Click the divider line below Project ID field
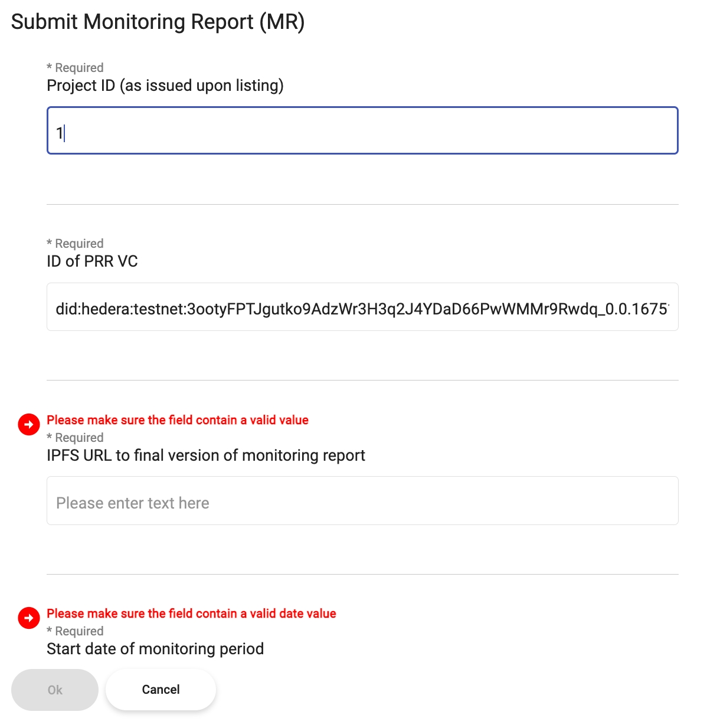This screenshot has width=707, height=728. point(362,205)
